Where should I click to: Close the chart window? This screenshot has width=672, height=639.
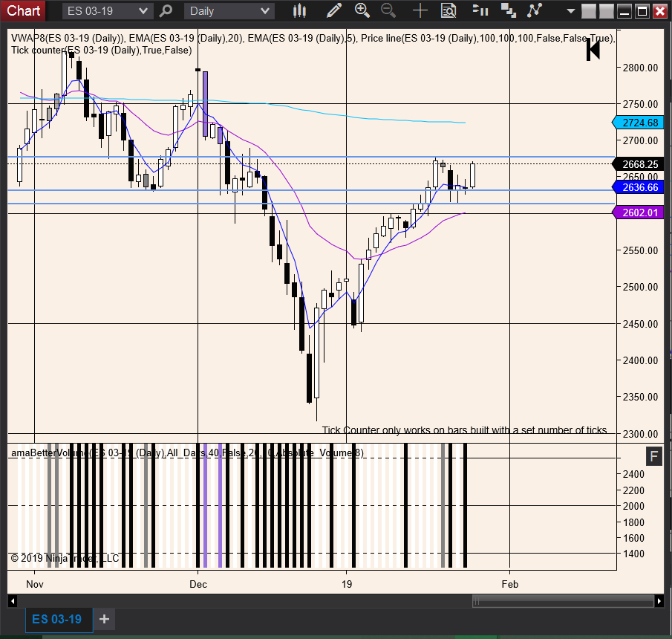pyautogui.click(x=660, y=11)
